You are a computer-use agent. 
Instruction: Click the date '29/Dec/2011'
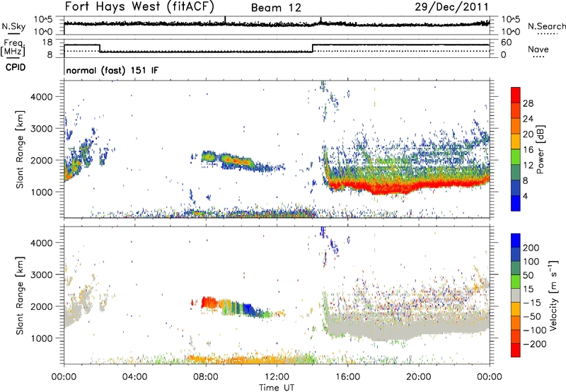pos(451,6)
